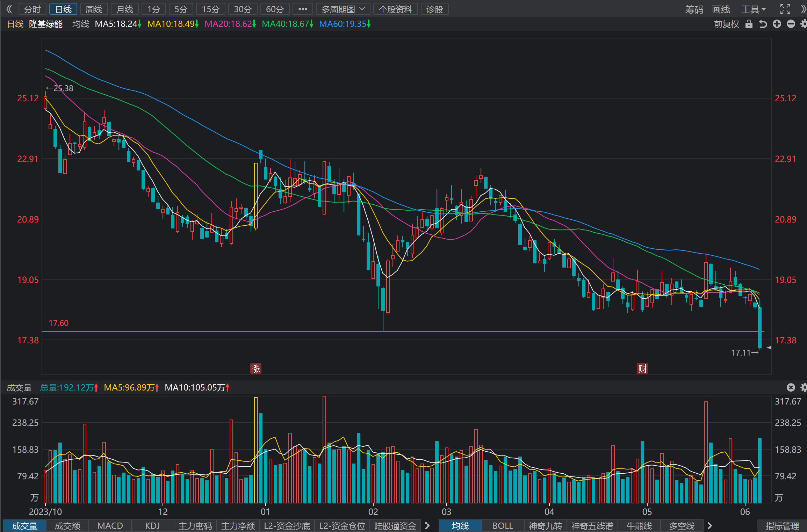
Task: Zoom in chart with plus icon
Action: point(777,24)
